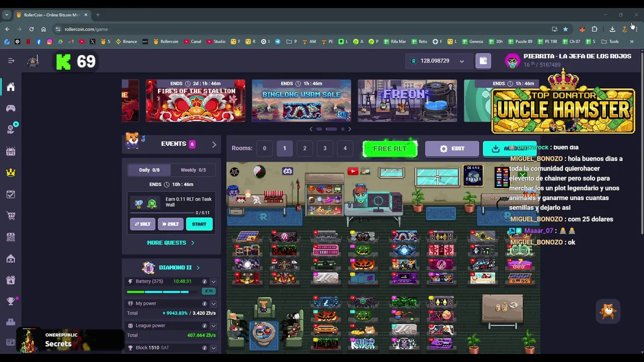Open the Games controller sidebar icon

[11, 108]
